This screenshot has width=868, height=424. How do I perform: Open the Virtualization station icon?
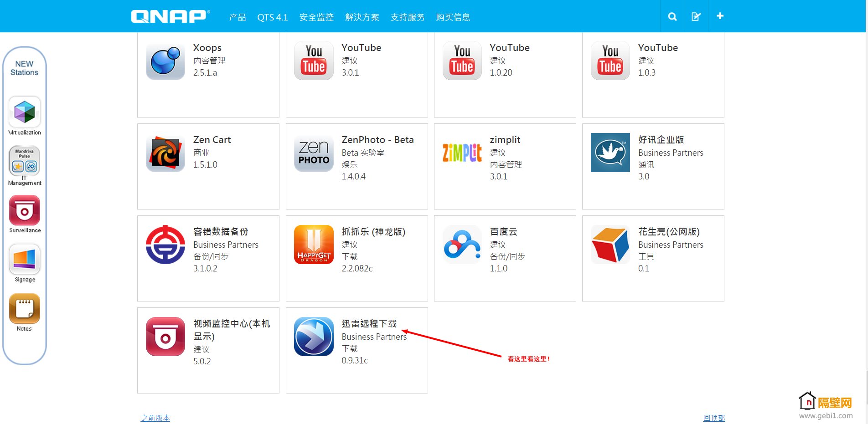(x=25, y=112)
